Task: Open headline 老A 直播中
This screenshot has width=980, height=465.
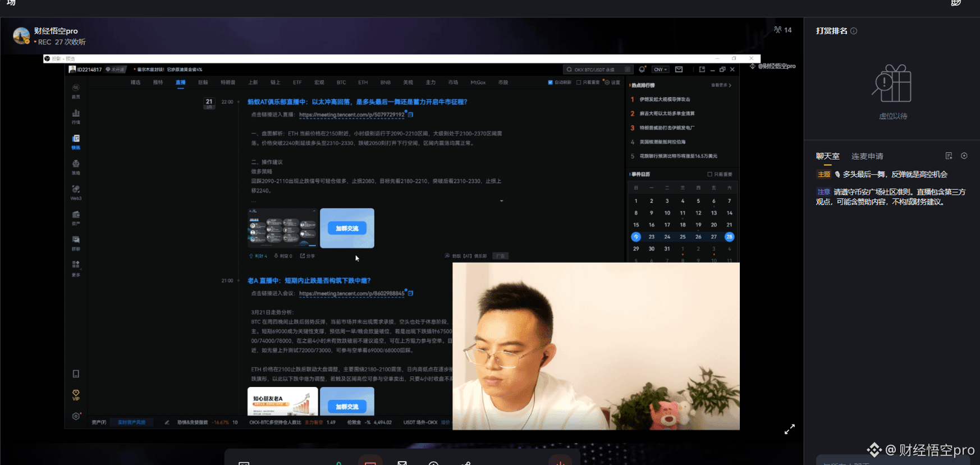Action: 309,281
